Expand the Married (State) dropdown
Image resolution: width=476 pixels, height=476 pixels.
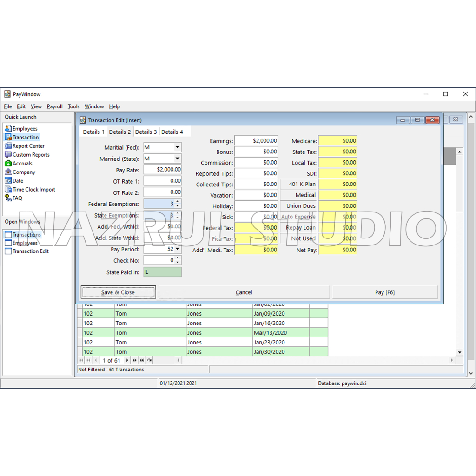pyautogui.click(x=177, y=159)
